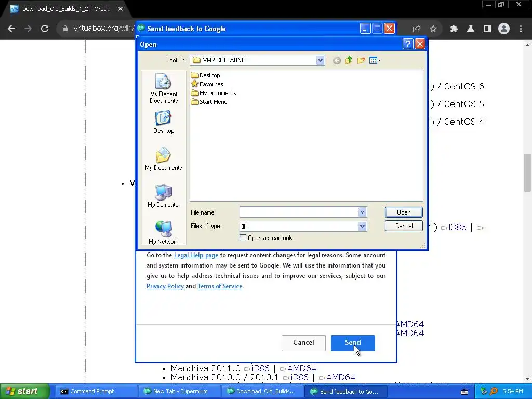This screenshot has width=532, height=399.
Task: Bookmark this page with the star icon
Action: (433, 29)
